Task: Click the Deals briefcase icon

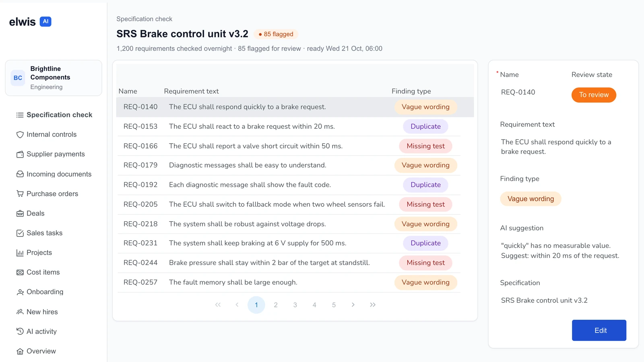Action: (20, 214)
